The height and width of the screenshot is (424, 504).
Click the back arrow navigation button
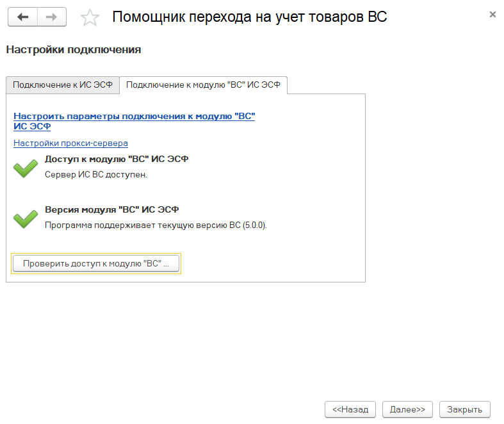coord(23,17)
